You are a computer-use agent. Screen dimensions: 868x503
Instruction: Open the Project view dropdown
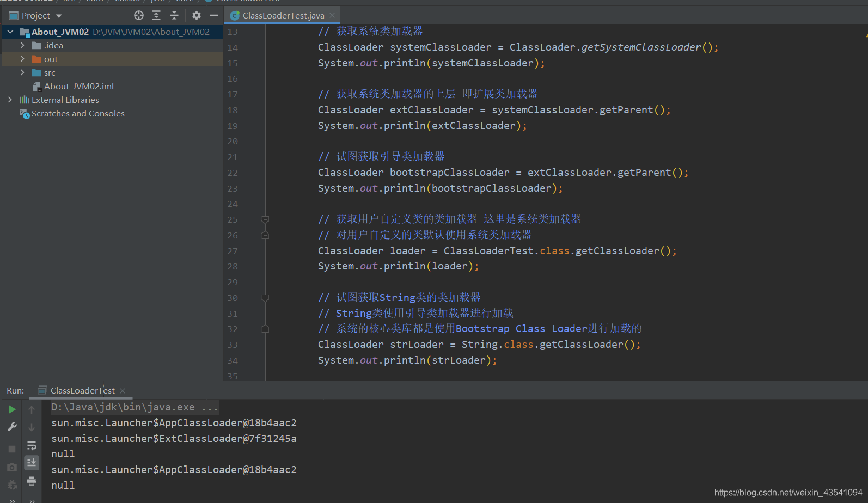[59, 16]
